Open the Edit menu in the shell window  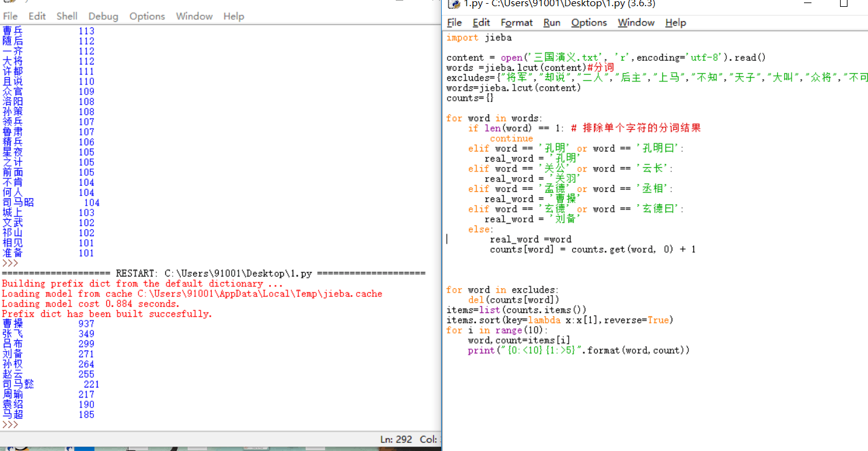click(x=37, y=16)
